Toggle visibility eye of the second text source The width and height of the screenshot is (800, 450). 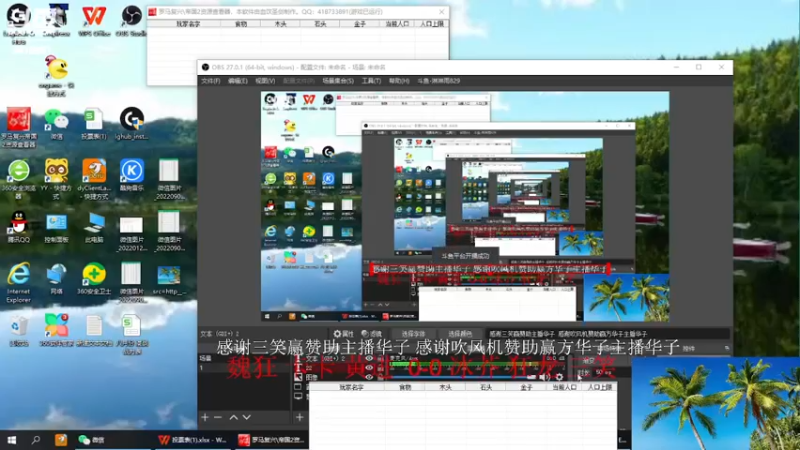tap(369, 368)
